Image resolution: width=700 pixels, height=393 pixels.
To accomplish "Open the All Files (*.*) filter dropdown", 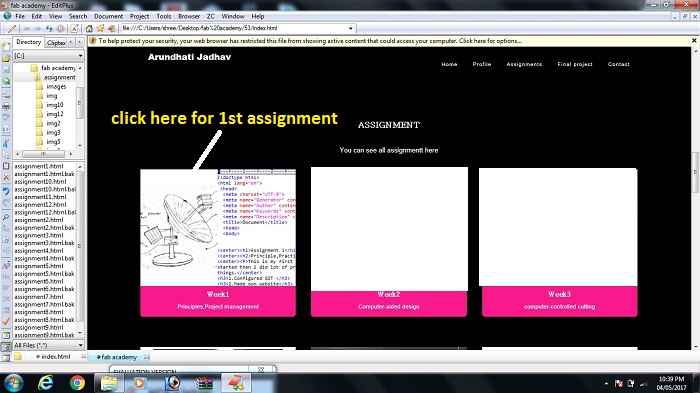I will (80, 345).
